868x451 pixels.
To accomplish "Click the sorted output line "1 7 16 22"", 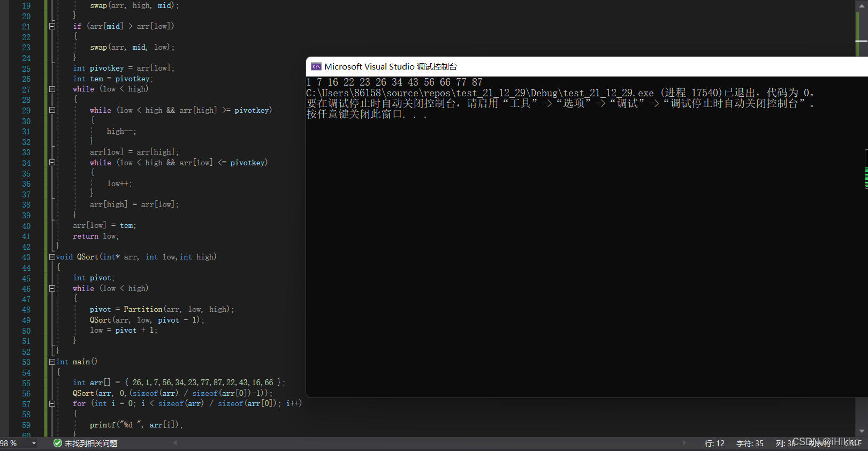I will pyautogui.click(x=394, y=82).
